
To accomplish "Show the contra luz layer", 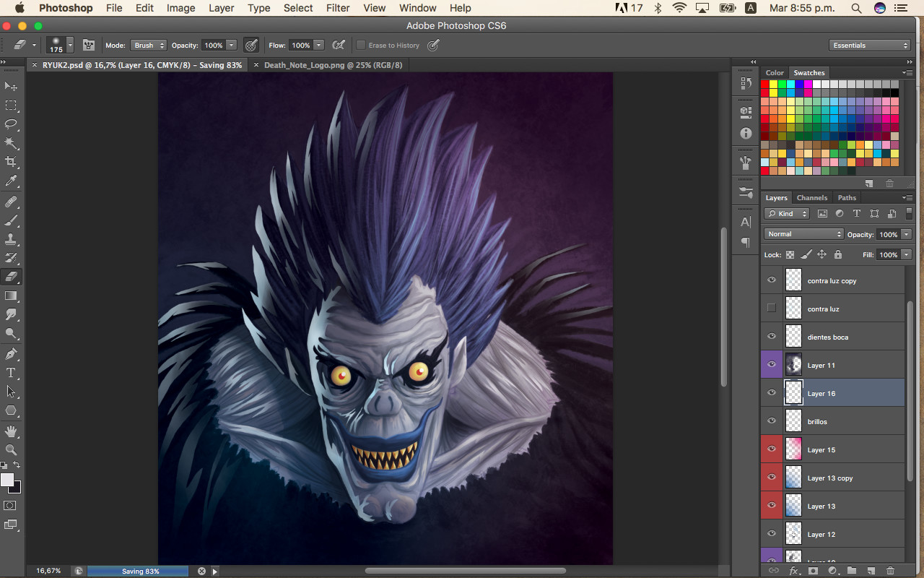I will click(x=772, y=309).
